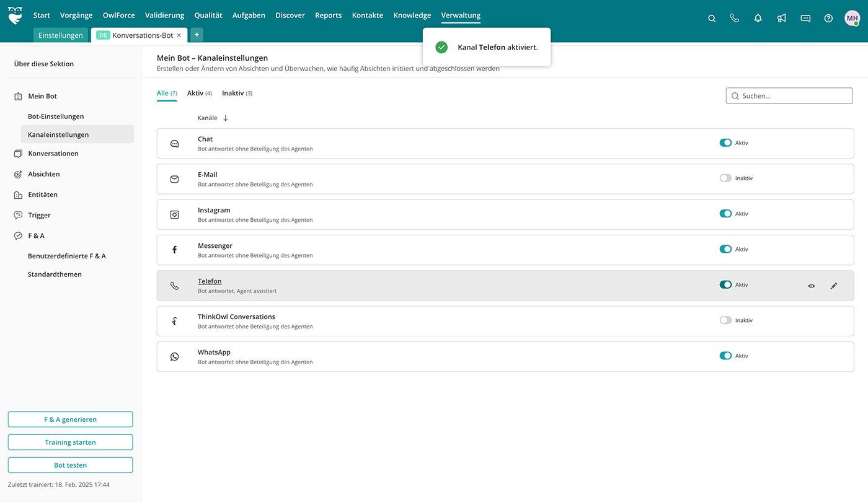
Task: Open notifications bell icon
Action: click(758, 19)
